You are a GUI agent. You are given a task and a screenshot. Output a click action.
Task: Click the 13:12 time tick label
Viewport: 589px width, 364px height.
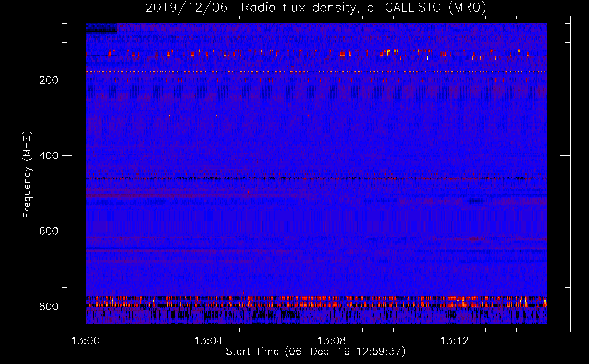(455, 341)
